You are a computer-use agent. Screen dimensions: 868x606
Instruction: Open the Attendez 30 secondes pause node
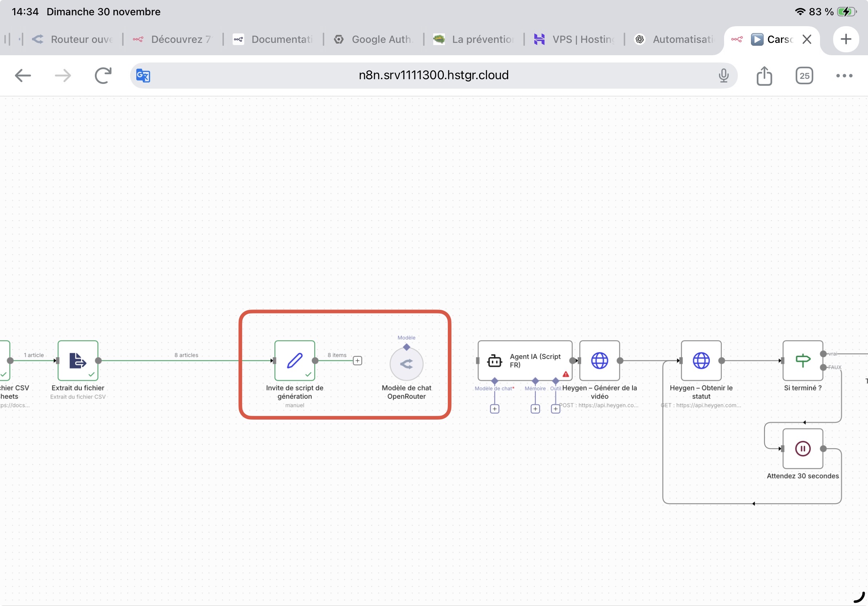click(802, 448)
